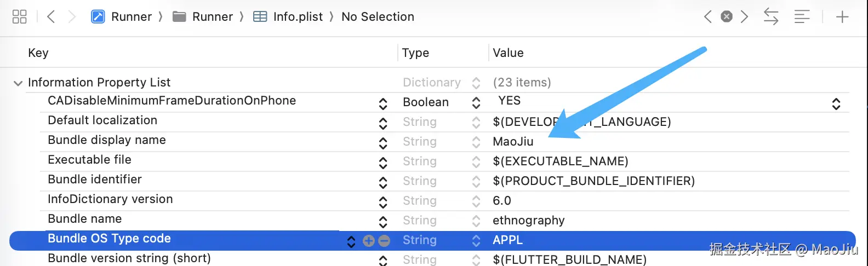Jump to previous issue arrow
The width and height of the screenshot is (868, 266).
pyautogui.click(x=708, y=17)
